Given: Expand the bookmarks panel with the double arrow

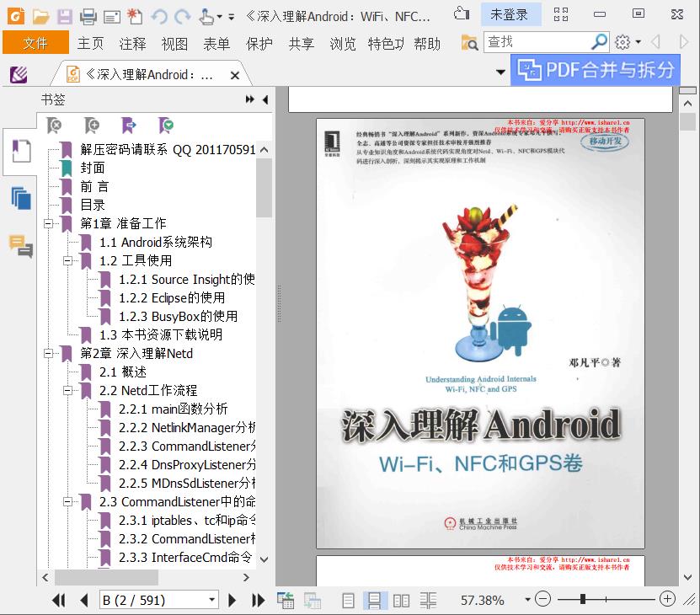Looking at the screenshot, I should click(250, 99).
